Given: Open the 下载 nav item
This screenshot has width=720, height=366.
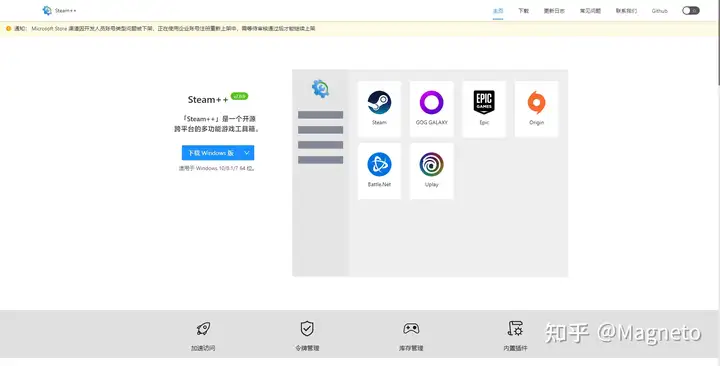Looking at the screenshot, I should point(523,11).
